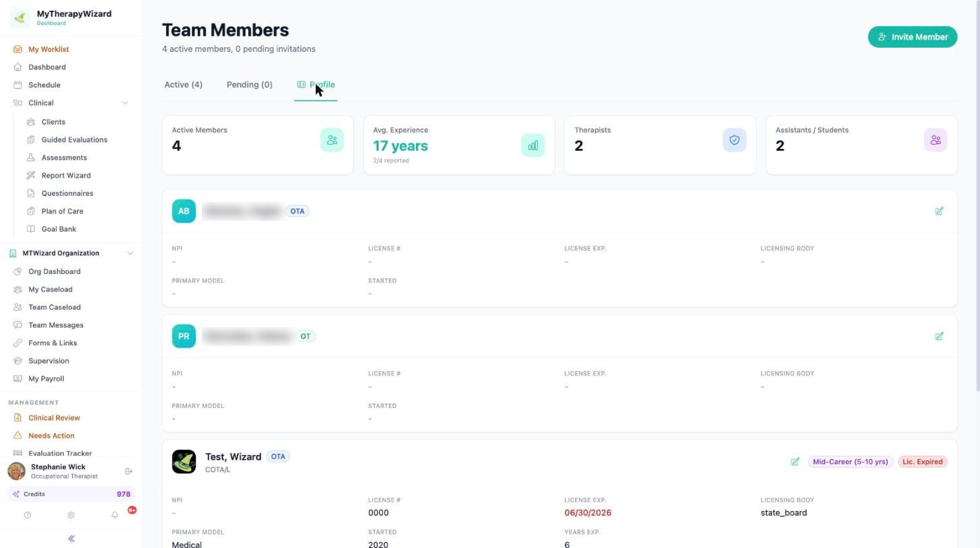Image resolution: width=980 pixels, height=548 pixels.
Task: Open settings gear at sidebar bottom
Action: [71, 515]
